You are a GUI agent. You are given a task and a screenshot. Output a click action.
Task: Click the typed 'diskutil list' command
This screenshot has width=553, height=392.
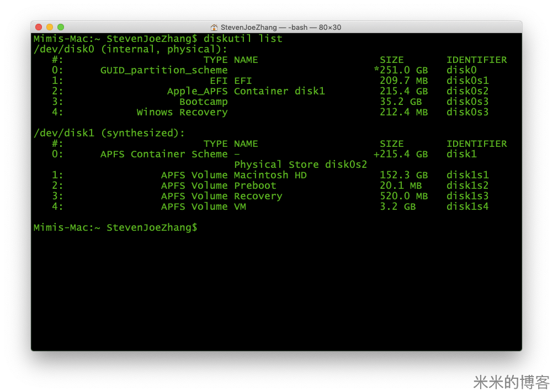click(243, 39)
